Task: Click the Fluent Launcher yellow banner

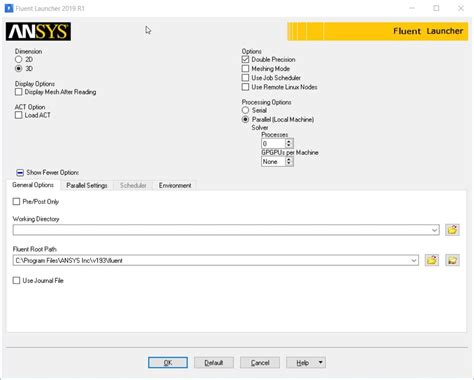Action: click(x=377, y=31)
